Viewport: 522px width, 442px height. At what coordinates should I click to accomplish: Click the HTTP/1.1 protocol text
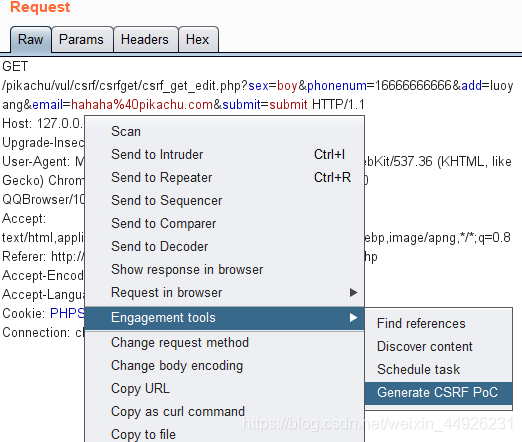338,105
